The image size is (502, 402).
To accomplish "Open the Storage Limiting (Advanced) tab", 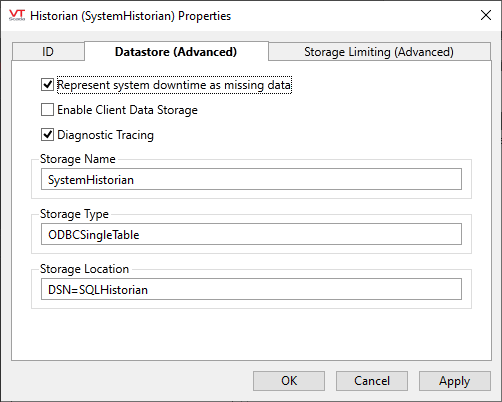I will [x=379, y=52].
